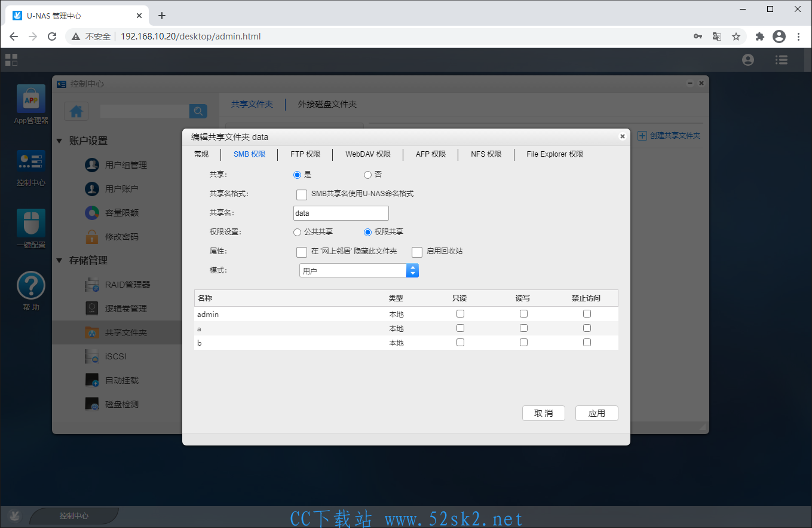The height and width of the screenshot is (528, 812).
Task: Click the Control Center search input field
Action: (145, 111)
